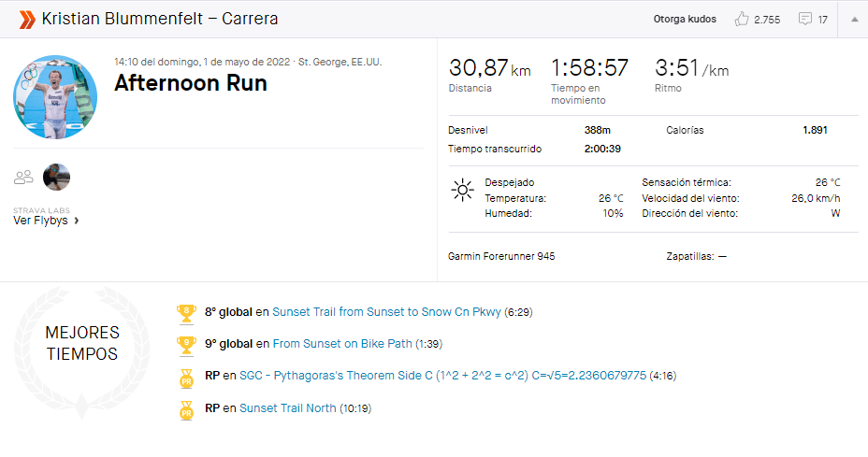Select the 3:51 /km pace value
This screenshot has width=868, height=457.
coord(692,68)
